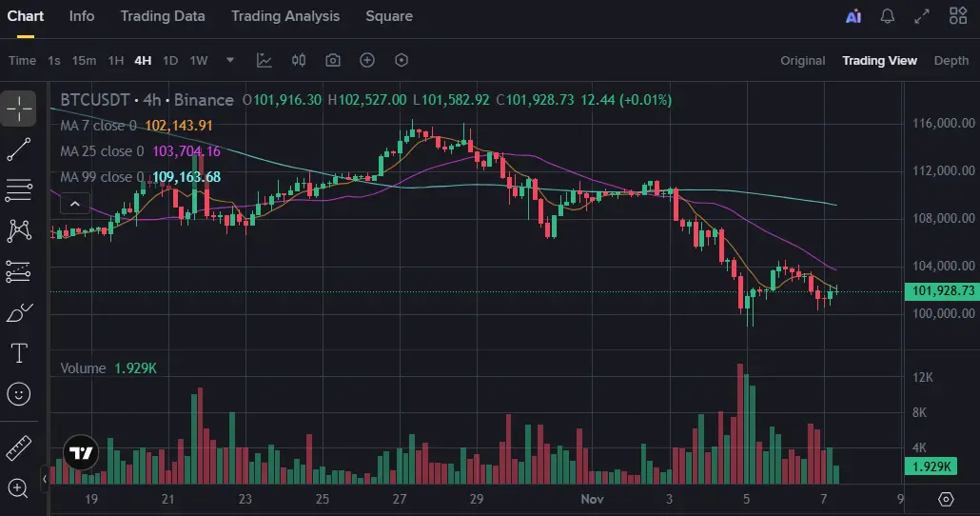Open chart settings hexagon icon in toolbar
Viewport: 980px width, 516px height.
click(402, 60)
